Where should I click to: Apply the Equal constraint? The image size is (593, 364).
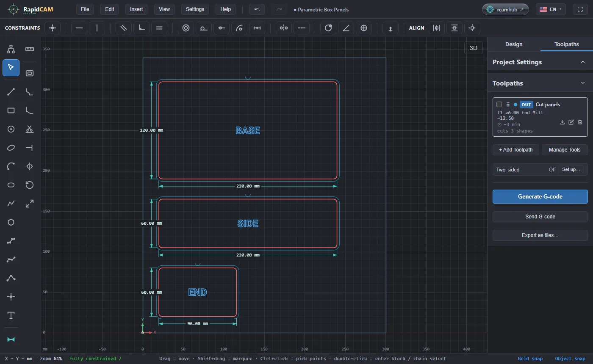tap(159, 28)
